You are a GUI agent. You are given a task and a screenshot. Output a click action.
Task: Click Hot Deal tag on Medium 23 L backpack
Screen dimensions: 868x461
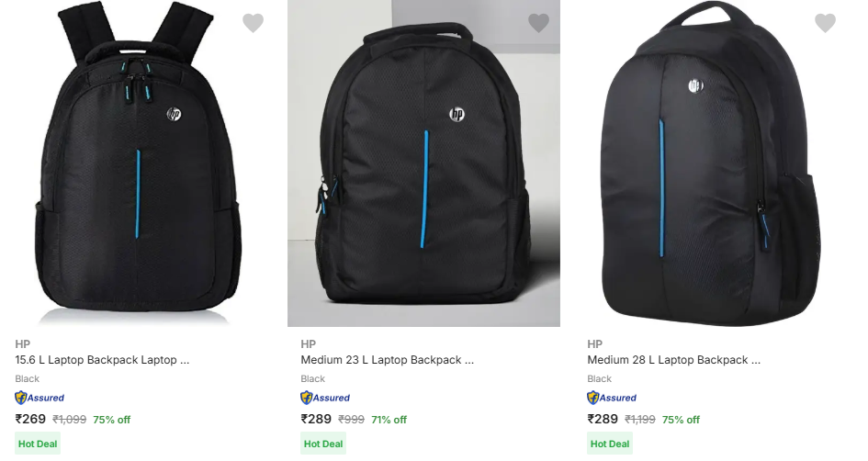pyautogui.click(x=323, y=444)
